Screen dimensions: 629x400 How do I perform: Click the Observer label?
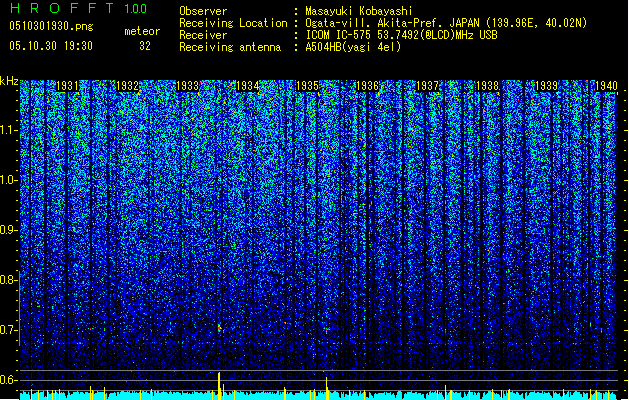[203, 11]
